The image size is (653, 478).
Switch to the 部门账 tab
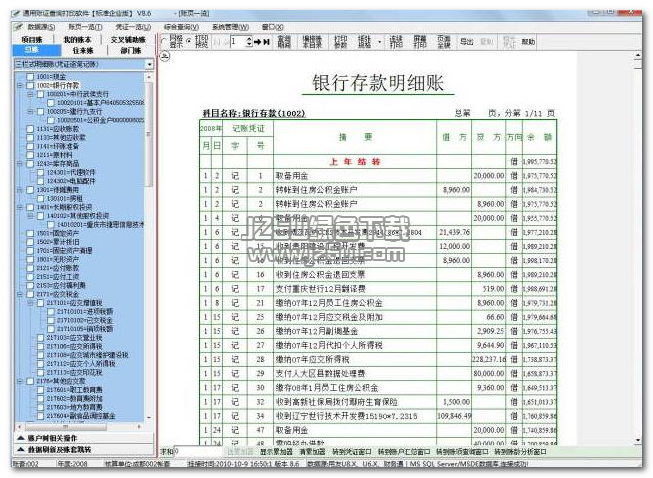click(131, 50)
